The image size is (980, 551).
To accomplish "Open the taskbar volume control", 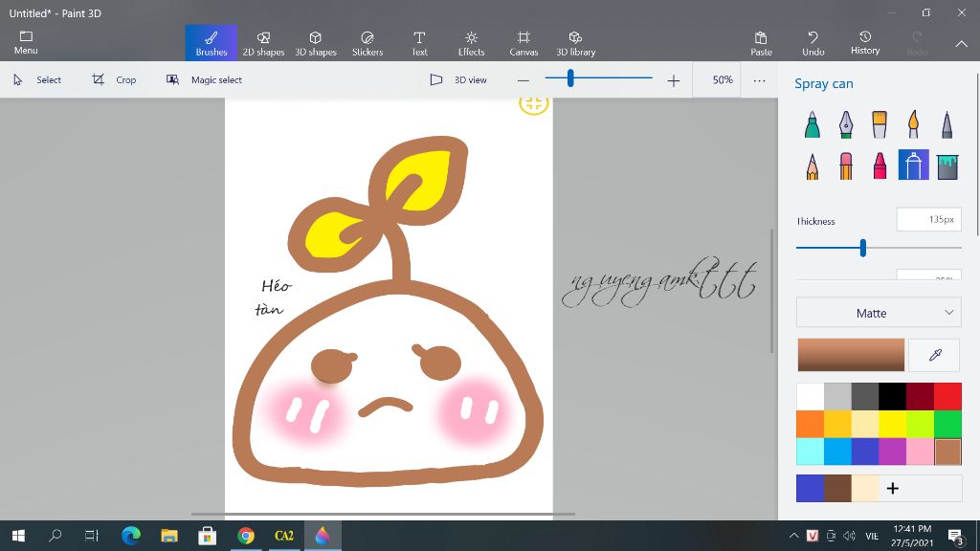I will (849, 536).
